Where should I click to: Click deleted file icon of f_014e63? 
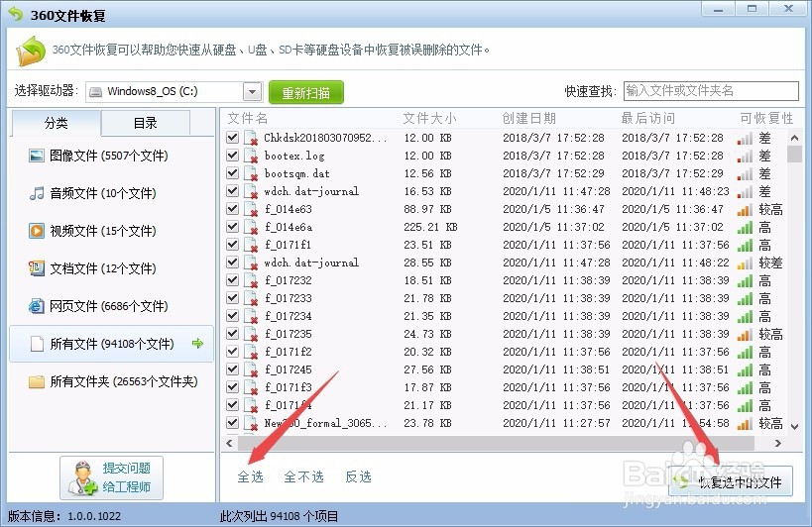click(x=251, y=209)
